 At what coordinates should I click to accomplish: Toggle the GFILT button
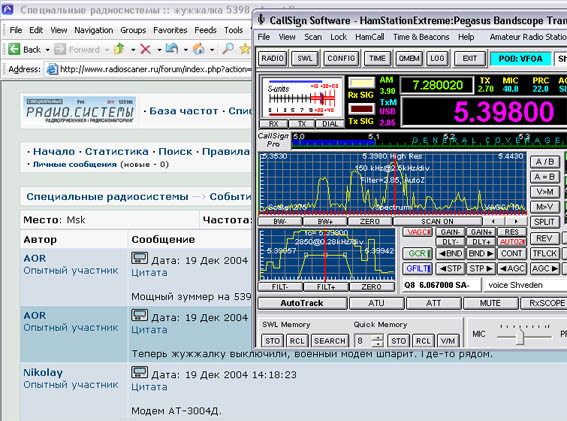click(x=417, y=268)
